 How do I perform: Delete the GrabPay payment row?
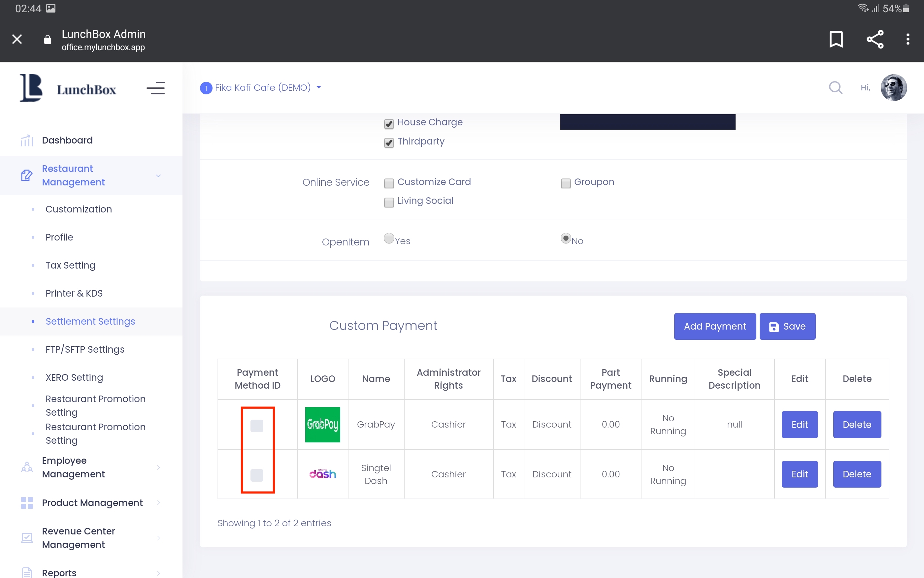pos(857,424)
